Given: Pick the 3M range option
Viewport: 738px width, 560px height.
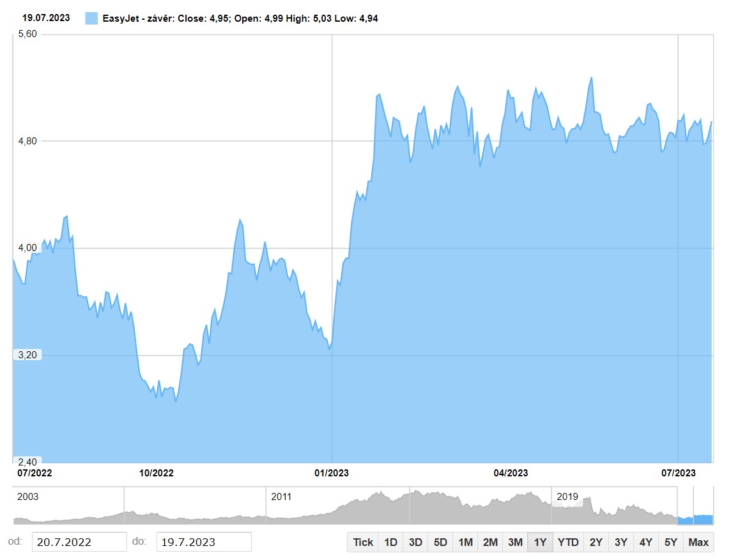Looking at the screenshot, I should (x=515, y=542).
